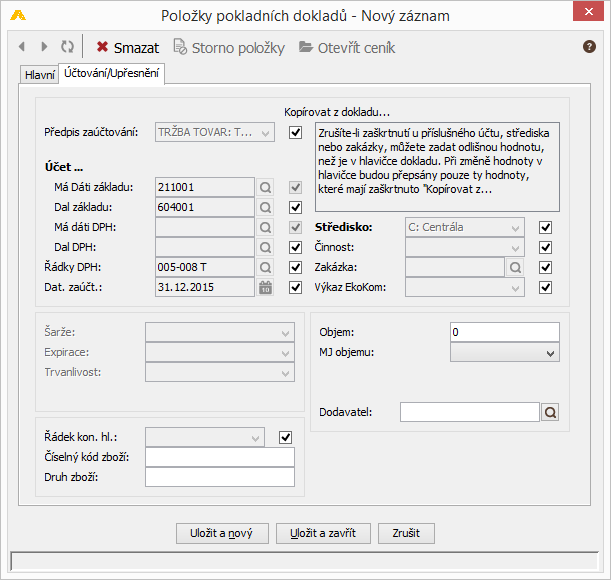Close the Nový záznam window
Viewport: 611px width, 580px height.
pos(588,12)
